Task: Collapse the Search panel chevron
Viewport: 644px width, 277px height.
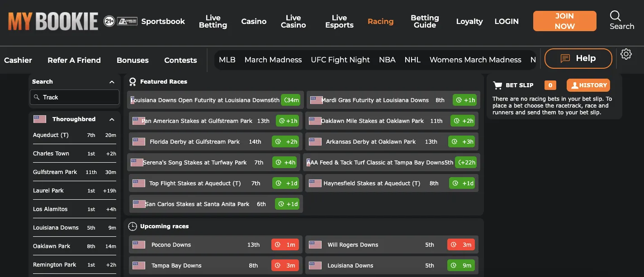Action: click(x=112, y=82)
